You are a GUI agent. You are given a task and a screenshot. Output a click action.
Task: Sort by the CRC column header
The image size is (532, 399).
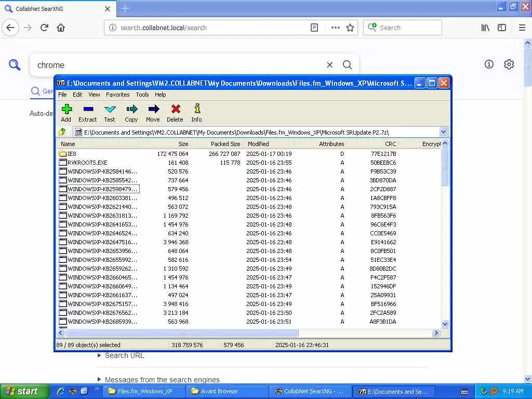click(x=373, y=144)
